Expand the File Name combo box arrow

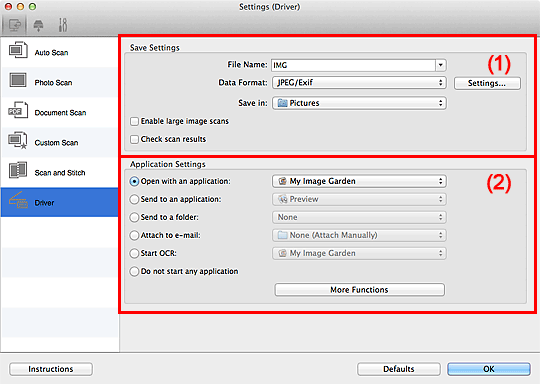pyautogui.click(x=441, y=65)
